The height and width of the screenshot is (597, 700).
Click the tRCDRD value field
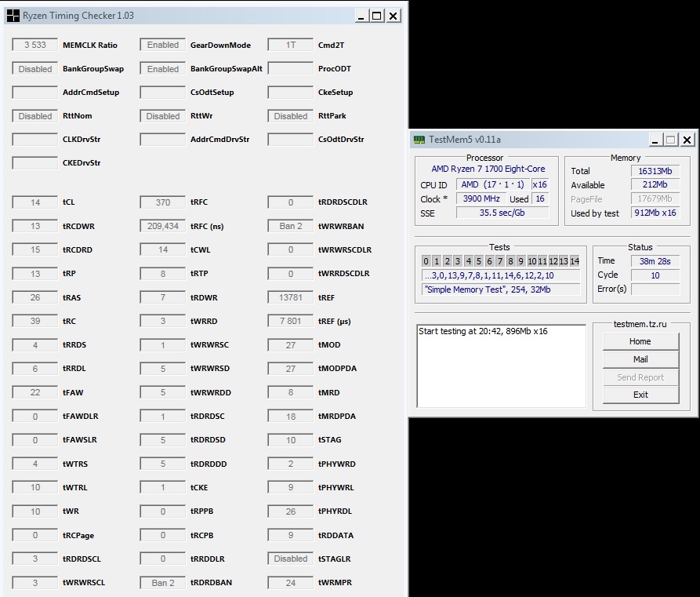pyautogui.click(x=34, y=249)
